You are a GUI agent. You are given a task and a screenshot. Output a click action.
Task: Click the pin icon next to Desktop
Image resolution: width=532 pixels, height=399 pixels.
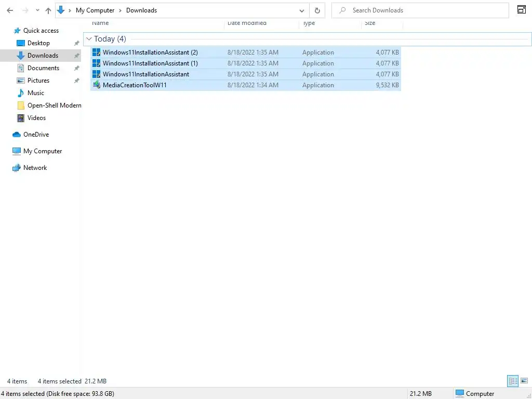[77, 44]
